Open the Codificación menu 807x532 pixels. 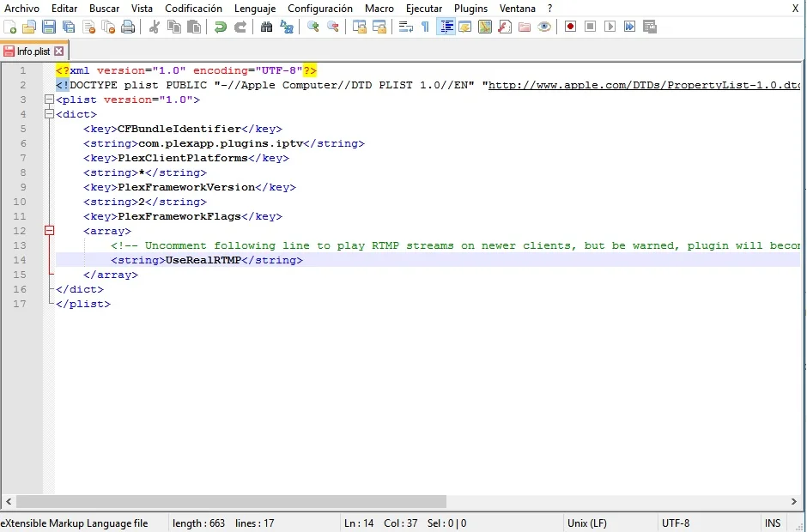tap(193, 9)
